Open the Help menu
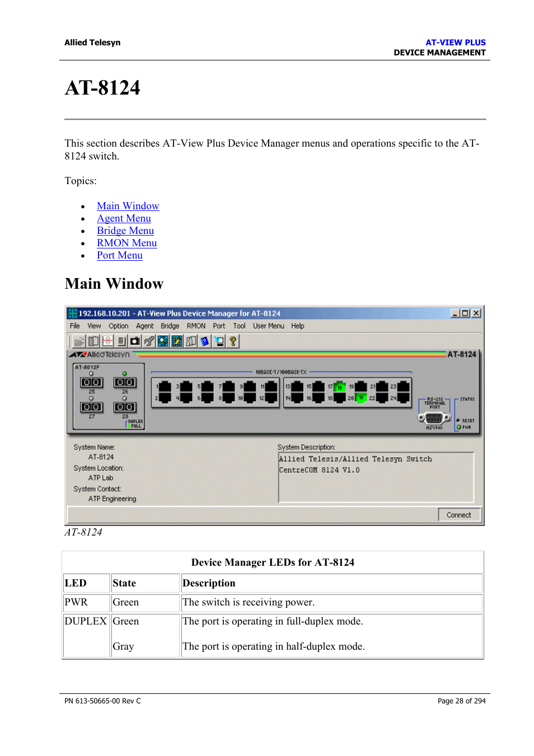The width and height of the screenshot is (534, 756). 298,326
